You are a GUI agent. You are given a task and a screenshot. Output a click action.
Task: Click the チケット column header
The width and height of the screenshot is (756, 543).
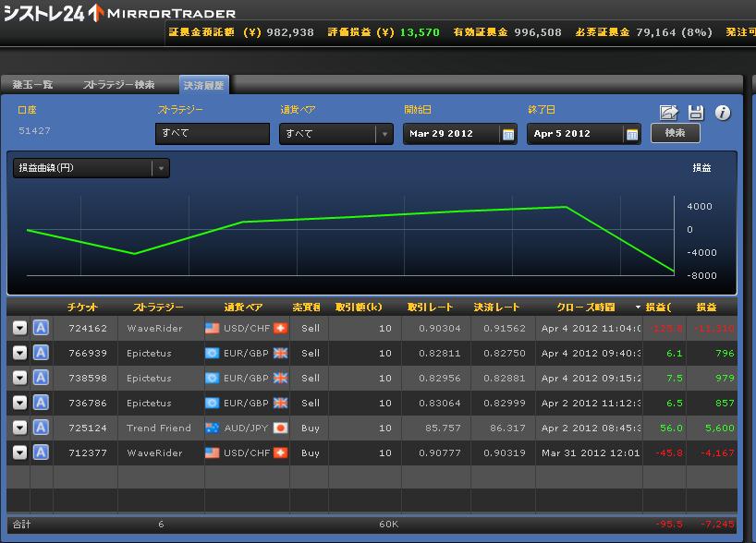point(82,307)
